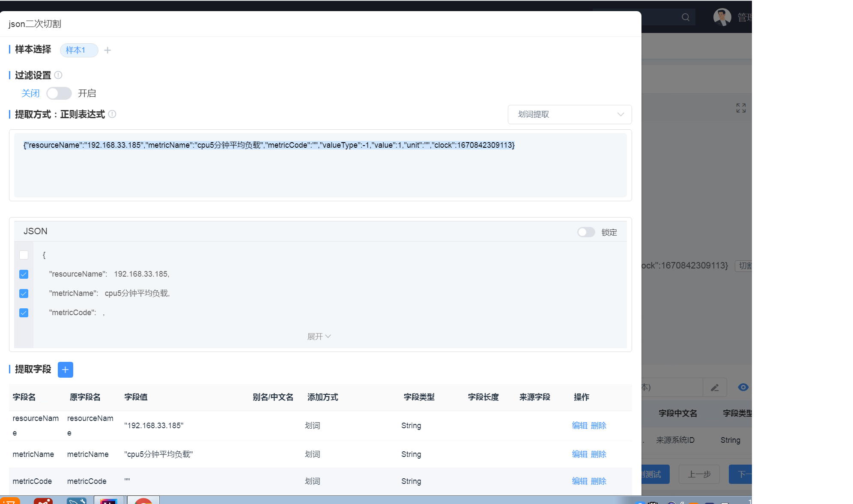Click the "metricName": cpu5分钟平均负载 JSON line
This screenshot has height=504, width=853.
(x=110, y=293)
